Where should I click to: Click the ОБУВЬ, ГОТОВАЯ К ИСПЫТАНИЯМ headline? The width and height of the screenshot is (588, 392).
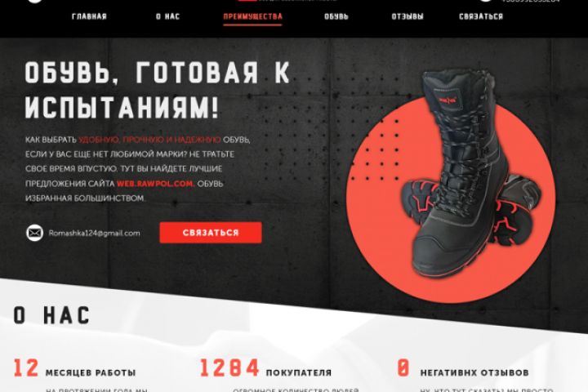[158, 91]
